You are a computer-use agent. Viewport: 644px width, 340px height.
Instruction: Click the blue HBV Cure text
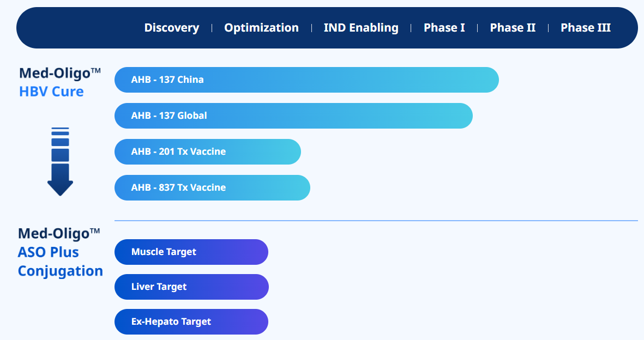[51, 92]
